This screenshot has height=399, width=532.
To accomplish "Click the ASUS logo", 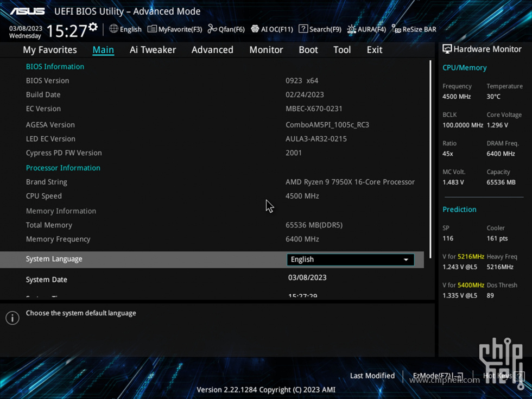I will point(28,11).
